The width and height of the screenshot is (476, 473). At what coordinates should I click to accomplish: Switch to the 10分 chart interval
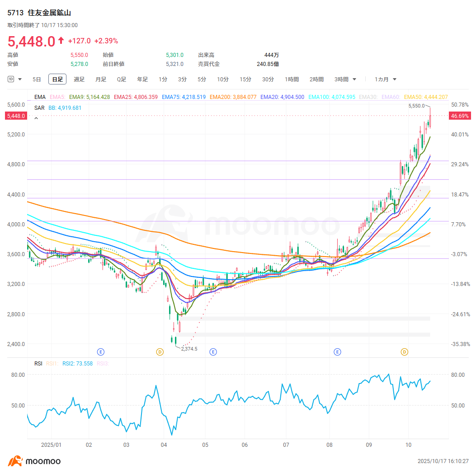point(223,80)
